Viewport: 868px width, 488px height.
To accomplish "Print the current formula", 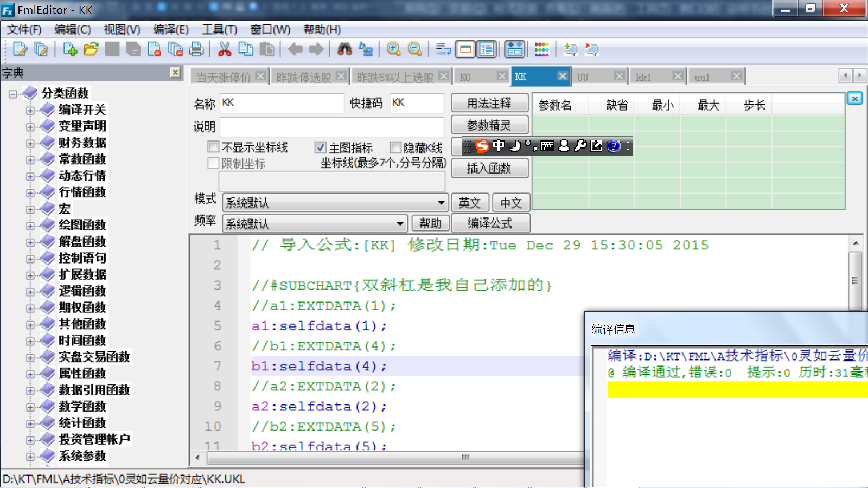I will 196,49.
